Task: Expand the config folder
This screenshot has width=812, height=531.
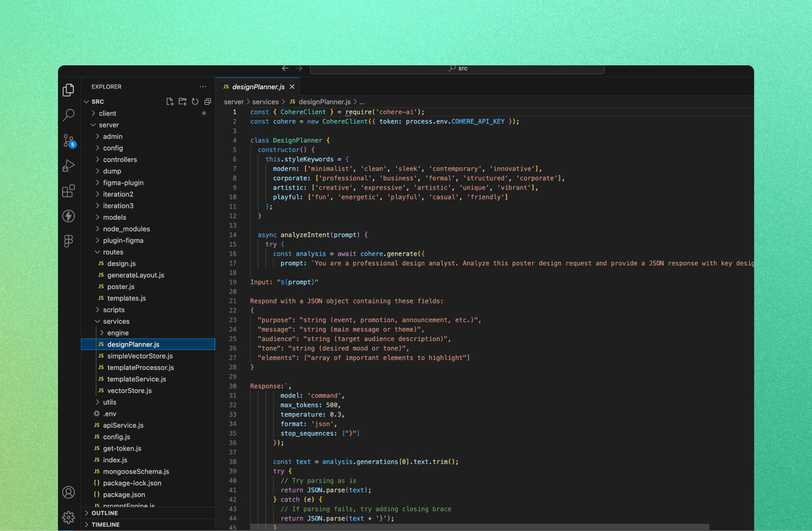Action: (148, 148)
